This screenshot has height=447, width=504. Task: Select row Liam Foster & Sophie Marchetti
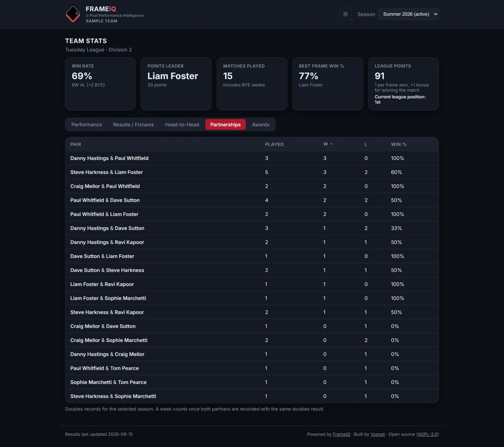click(252, 298)
